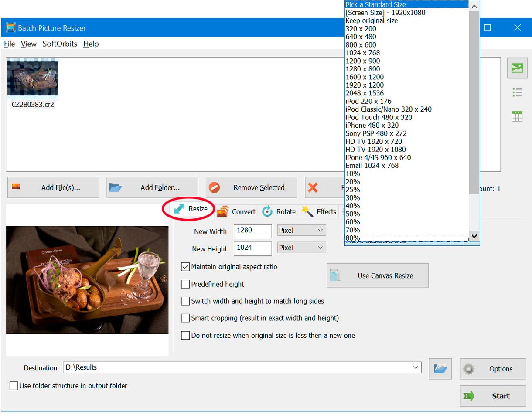Open Options with the gear icon

[x=469, y=369]
